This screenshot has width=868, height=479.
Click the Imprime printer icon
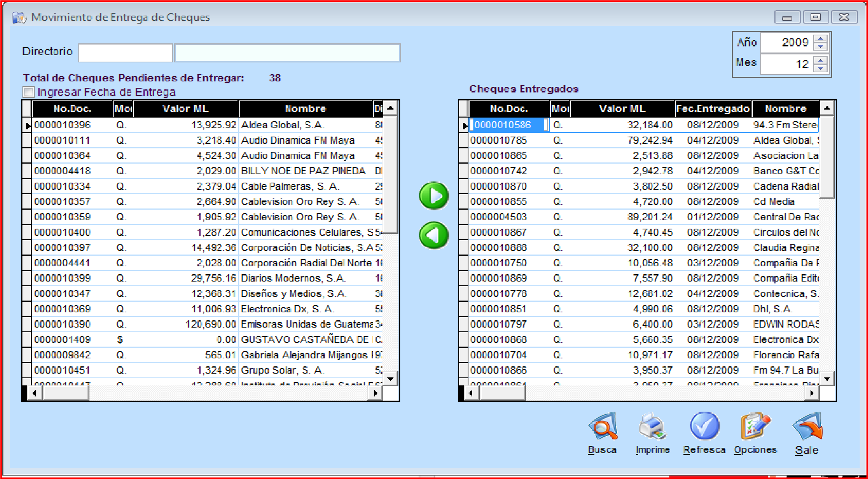(652, 426)
